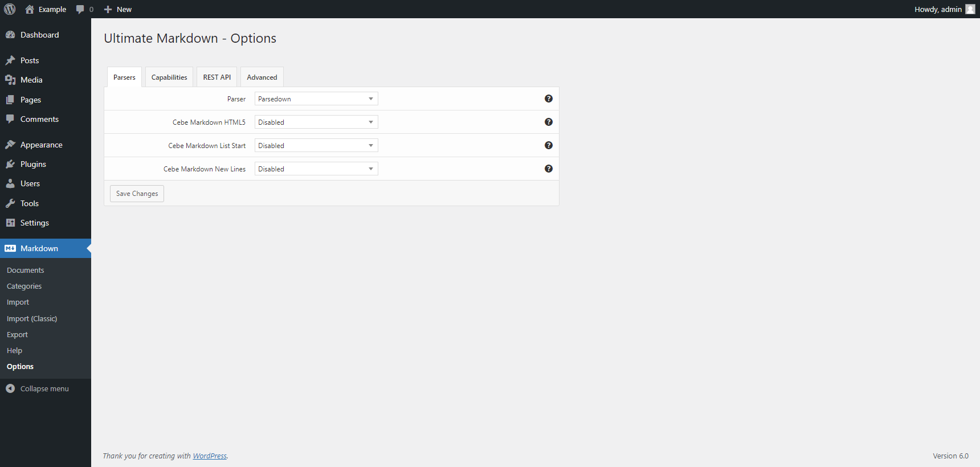
Task: Open the Posts menu label
Action: tap(30, 60)
